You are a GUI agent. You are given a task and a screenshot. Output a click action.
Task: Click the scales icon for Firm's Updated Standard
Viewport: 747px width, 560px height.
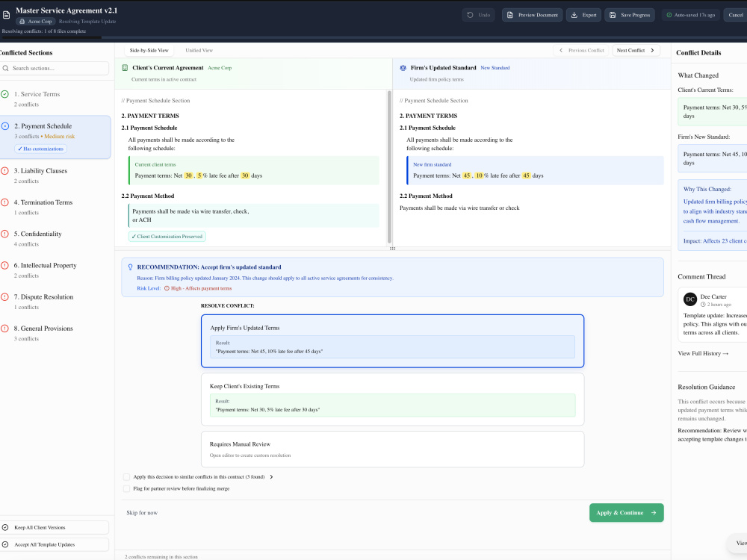pyautogui.click(x=403, y=68)
